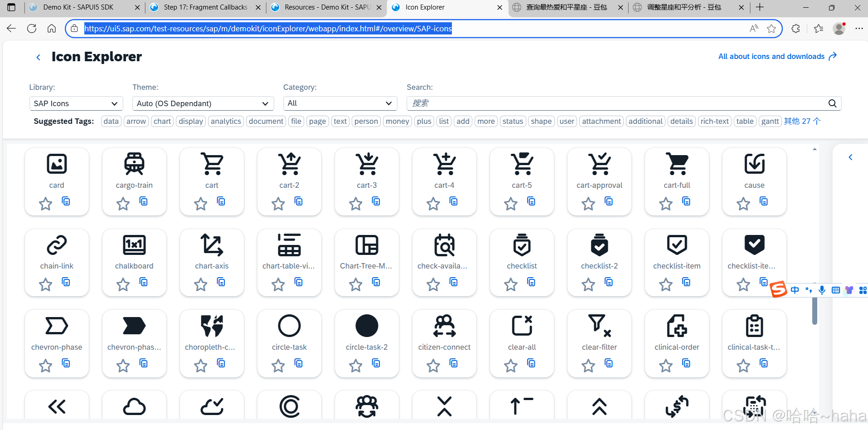Copy the cart-5 icon code
Screen dimensions: 868x430
tap(532, 201)
